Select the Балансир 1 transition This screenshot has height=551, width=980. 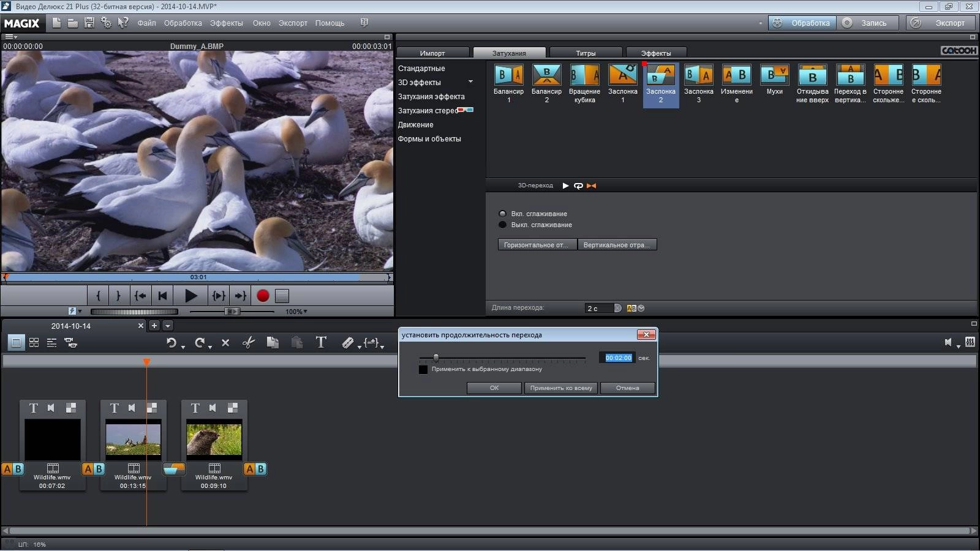tap(508, 84)
